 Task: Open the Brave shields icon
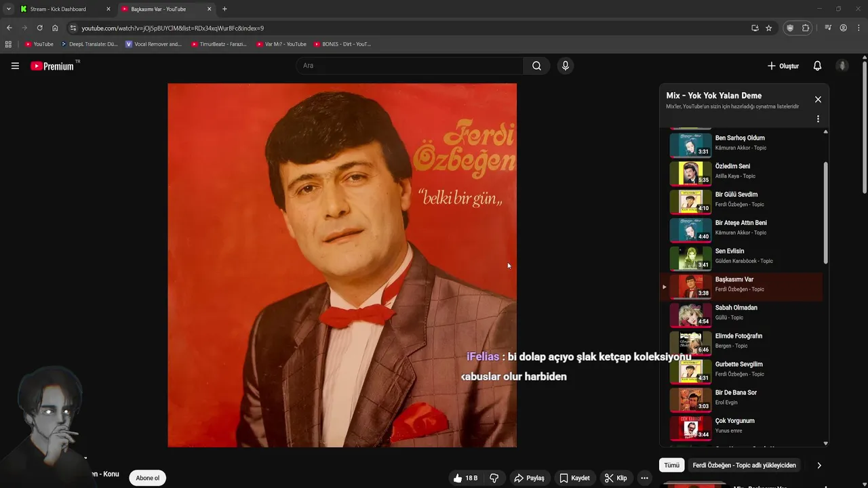(790, 28)
